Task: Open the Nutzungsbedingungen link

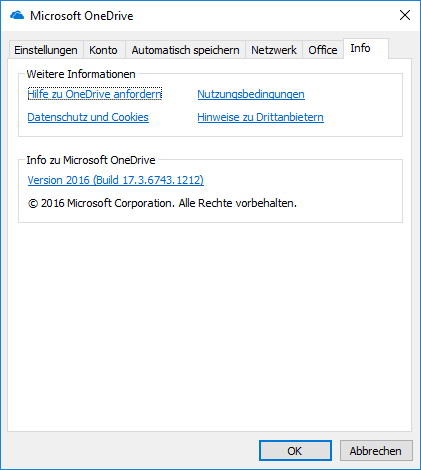Action: pos(251,94)
